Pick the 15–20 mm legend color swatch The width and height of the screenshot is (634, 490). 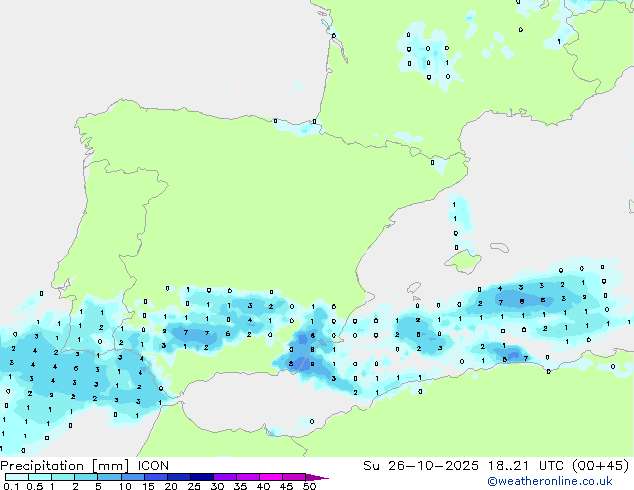[x=156, y=477]
